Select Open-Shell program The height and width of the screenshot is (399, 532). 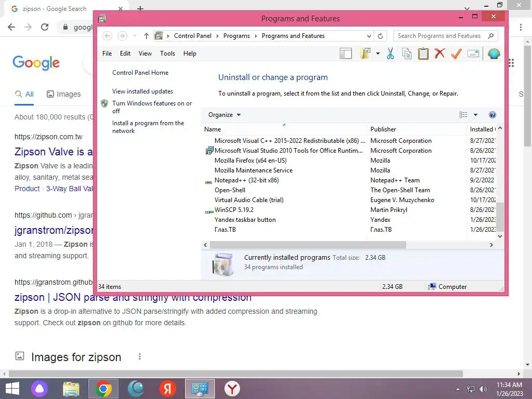[x=350, y=190]
